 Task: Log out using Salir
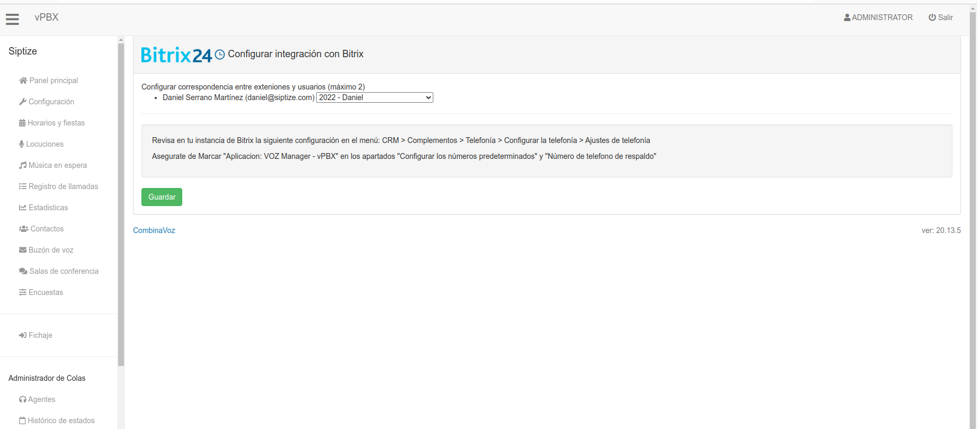pos(940,17)
